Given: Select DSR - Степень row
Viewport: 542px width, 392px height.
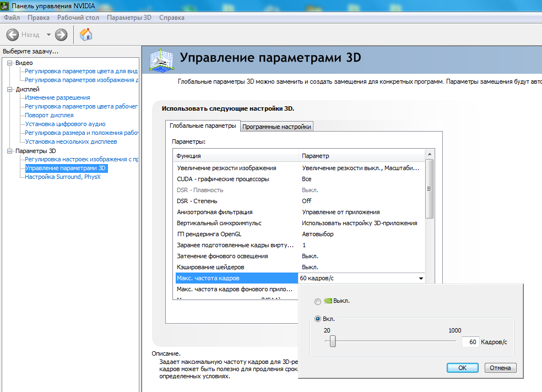Looking at the screenshot, I should (x=300, y=201).
